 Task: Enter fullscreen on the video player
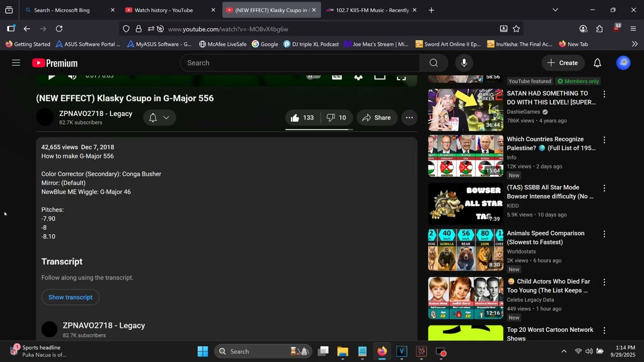pos(401,76)
